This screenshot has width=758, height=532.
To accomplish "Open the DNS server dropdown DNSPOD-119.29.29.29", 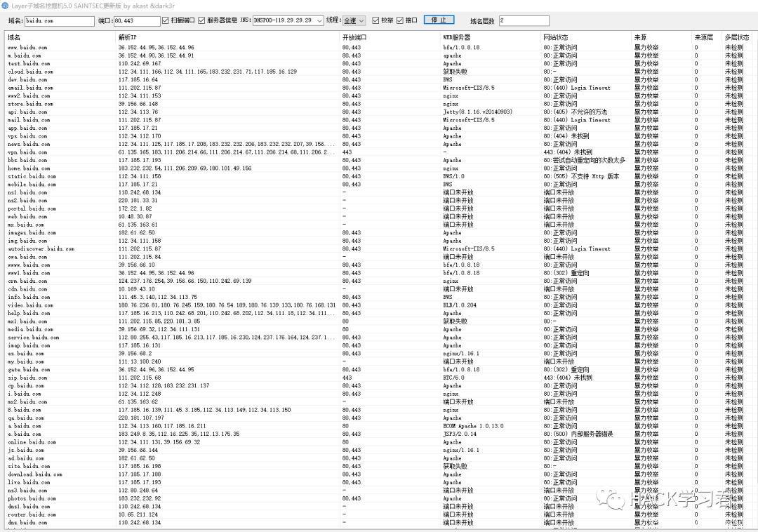I will [x=288, y=20].
